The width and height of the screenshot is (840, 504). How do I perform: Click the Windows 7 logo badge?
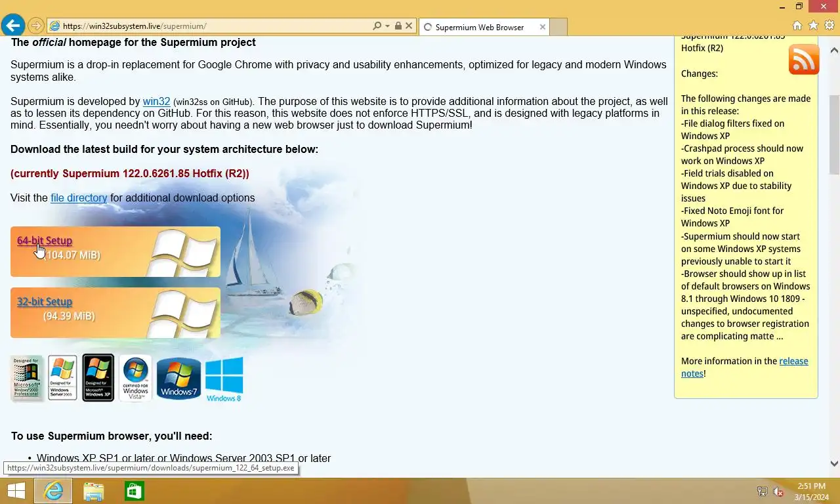178,379
